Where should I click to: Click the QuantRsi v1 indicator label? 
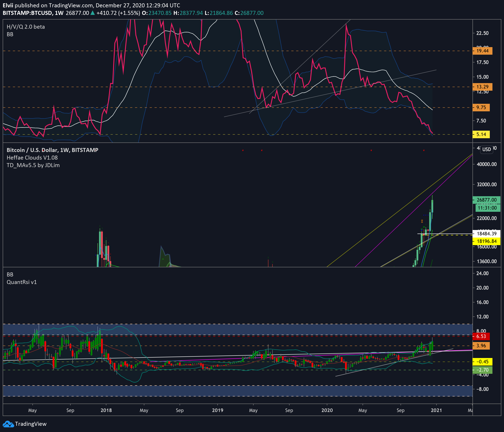(x=22, y=282)
